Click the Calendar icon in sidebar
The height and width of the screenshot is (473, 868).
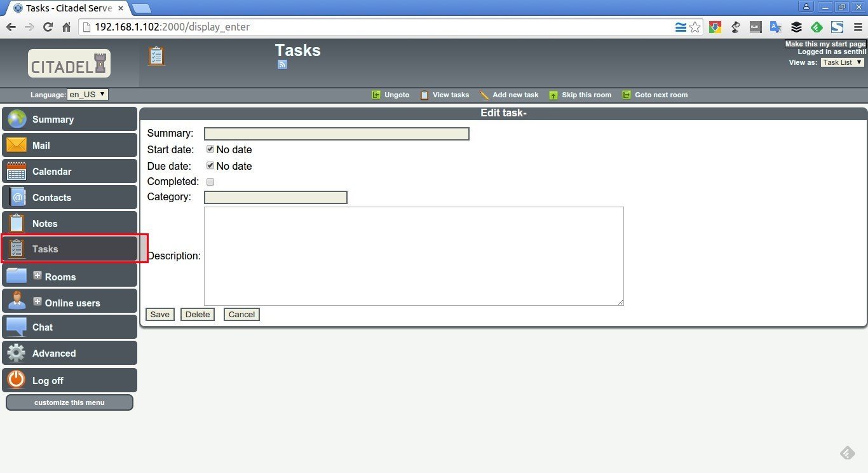[x=17, y=171]
